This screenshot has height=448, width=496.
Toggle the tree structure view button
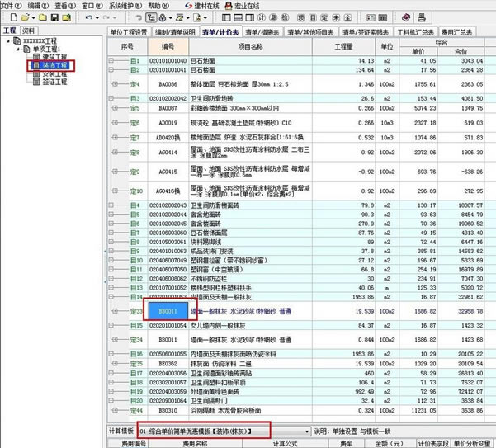(x=151, y=17)
